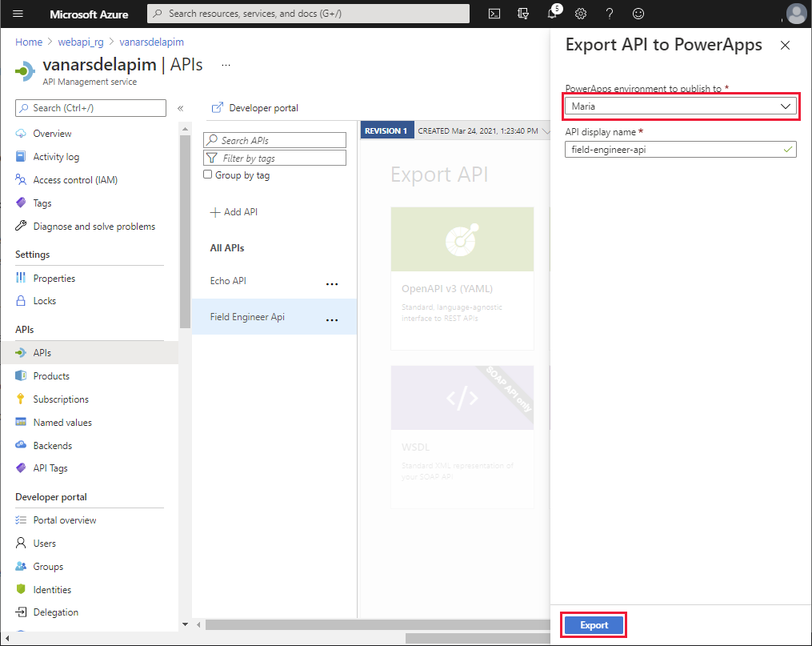This screenshot has height=646, width=812.
Task: Click the Identities shield icon
Action: point(21,589)
